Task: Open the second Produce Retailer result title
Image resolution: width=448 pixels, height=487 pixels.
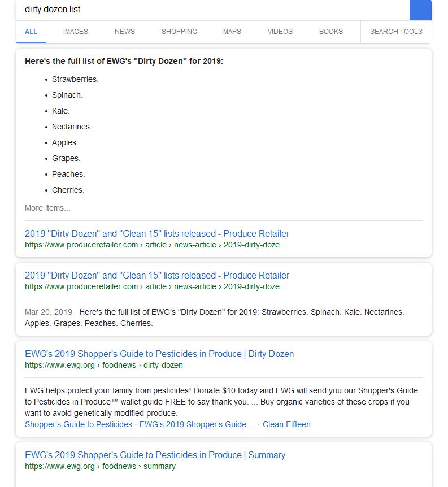Action: (x=157, y=276)
